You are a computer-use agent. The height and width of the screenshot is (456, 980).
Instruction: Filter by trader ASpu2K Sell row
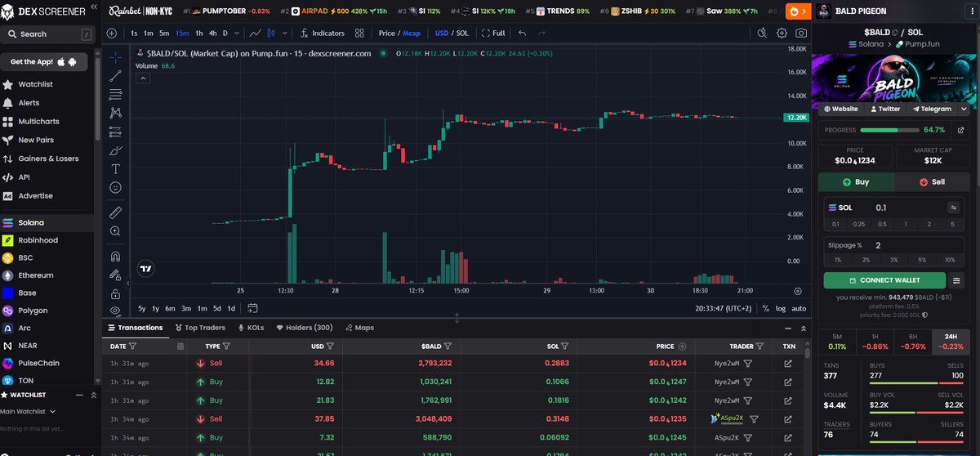click(754, 418)
